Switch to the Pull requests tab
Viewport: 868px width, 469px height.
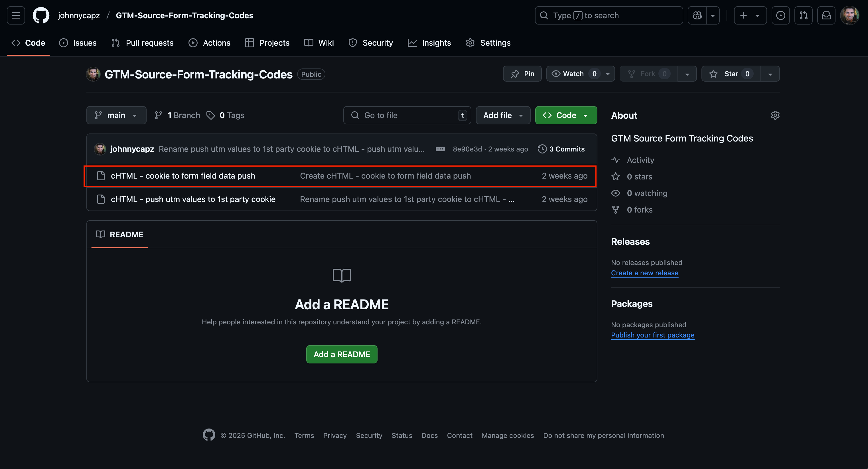point(143,43)
